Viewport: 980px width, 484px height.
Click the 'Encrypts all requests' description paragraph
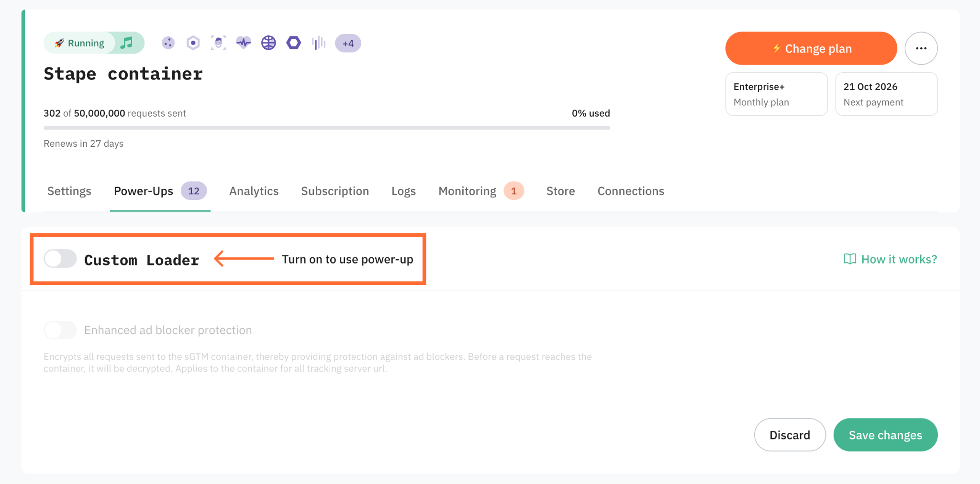coord(318,363)
